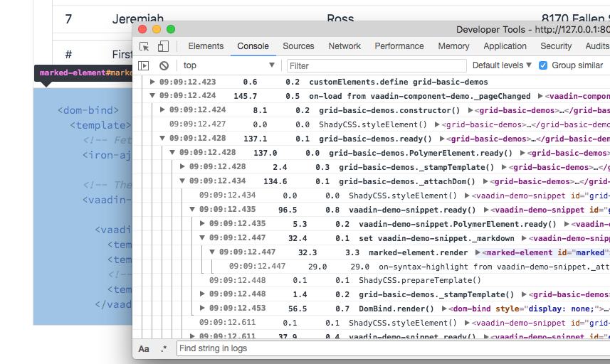Expand dom-bind style object in DomBind.render row
This screenshot has height=364, width=610.
[444, 309]
